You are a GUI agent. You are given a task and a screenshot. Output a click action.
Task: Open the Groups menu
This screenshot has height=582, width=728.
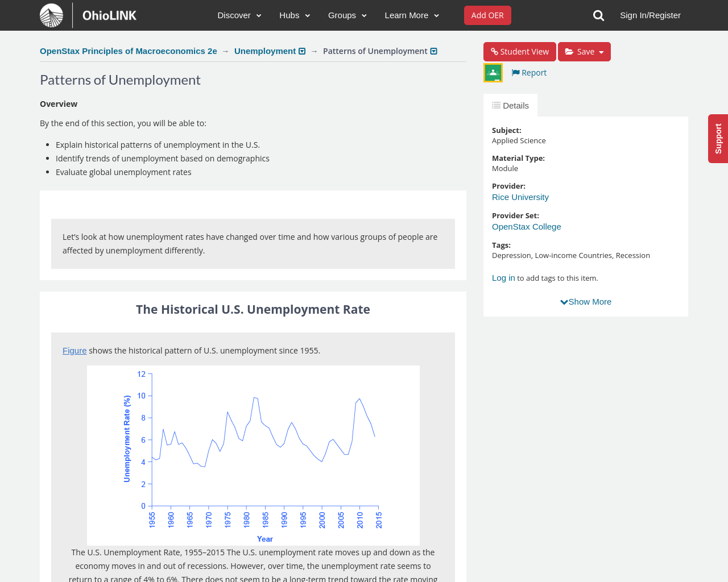pos(347,15)
